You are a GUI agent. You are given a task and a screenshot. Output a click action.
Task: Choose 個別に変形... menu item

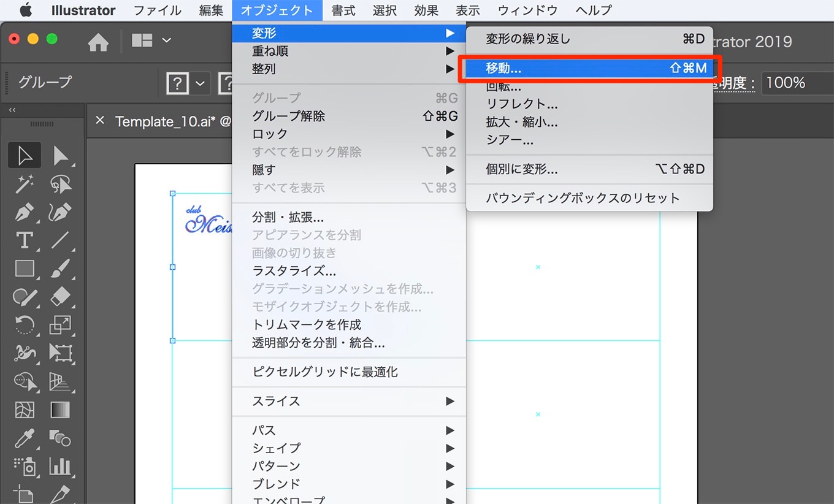[x=589, y=169]
